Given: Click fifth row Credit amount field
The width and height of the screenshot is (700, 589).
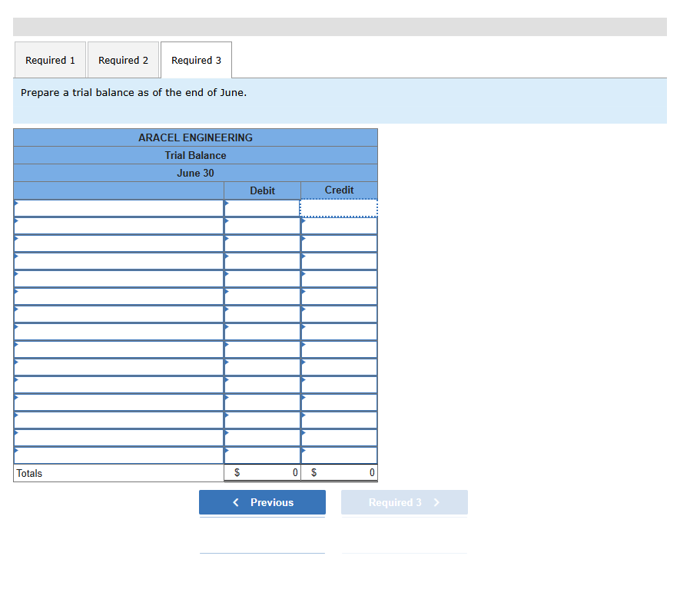Looking at the screenshot, I should click(339, 279).
